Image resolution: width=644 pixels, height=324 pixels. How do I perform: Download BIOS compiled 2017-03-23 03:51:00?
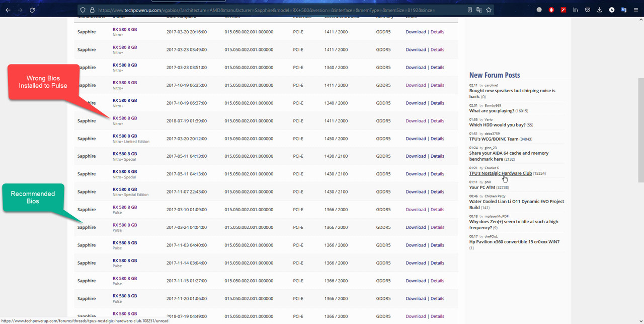(416, 68)
